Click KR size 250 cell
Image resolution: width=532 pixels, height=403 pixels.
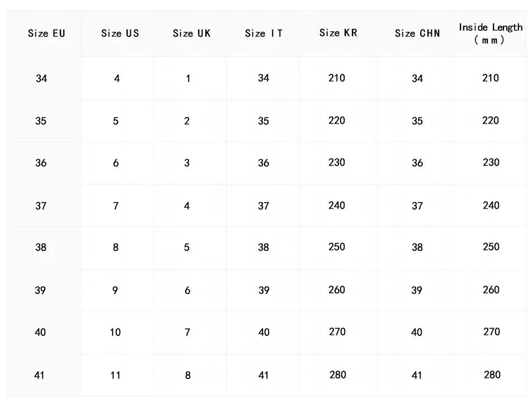pos(337,247)
